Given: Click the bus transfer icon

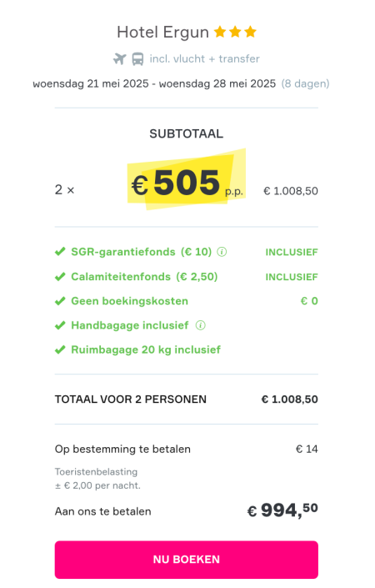Looking at the screenshot, I should coord(137,59).
